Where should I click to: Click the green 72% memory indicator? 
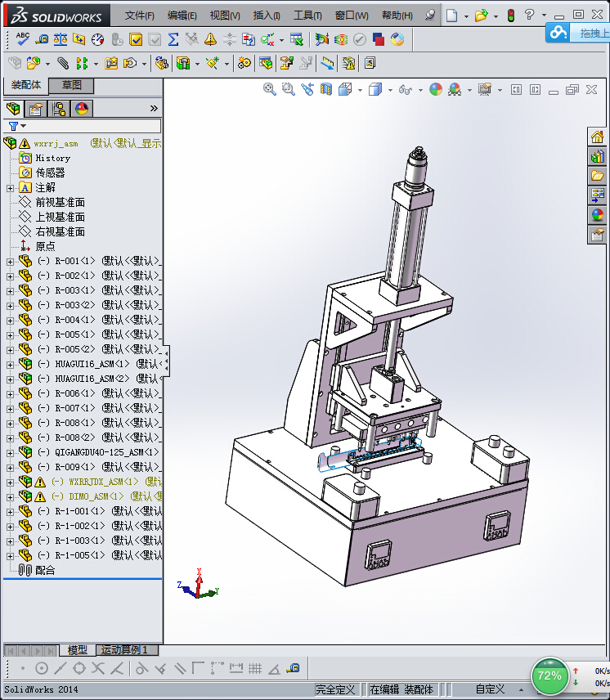point(549,676)
